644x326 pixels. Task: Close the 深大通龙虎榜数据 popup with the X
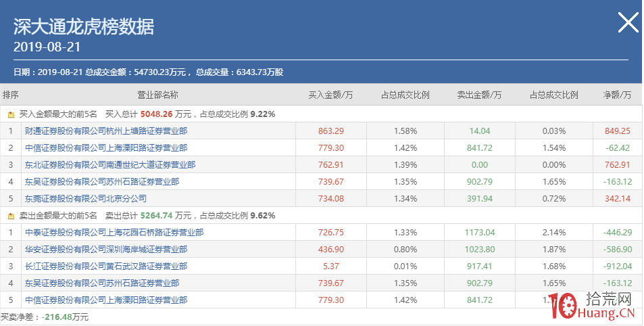tap(628, 22)
